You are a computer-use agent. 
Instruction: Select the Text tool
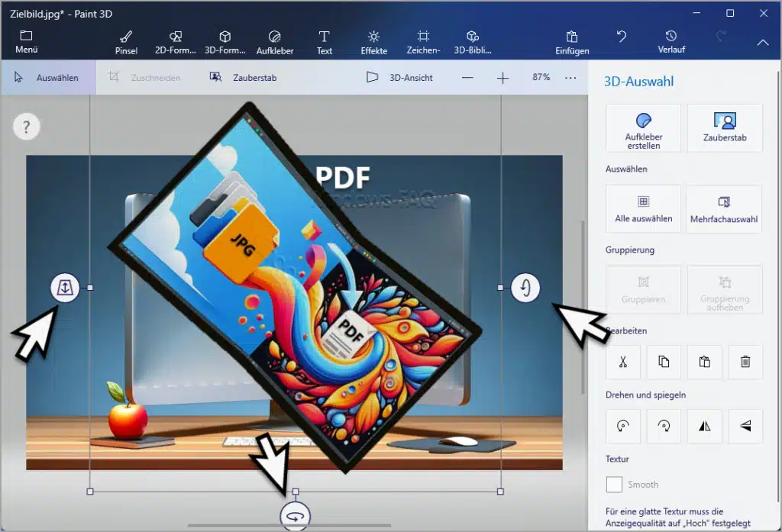[324, 43]
